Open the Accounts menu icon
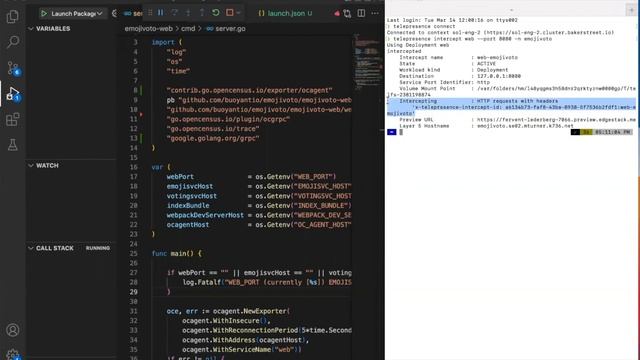The height and width of the screenshot is (360, 640). (x=13, y=330)
